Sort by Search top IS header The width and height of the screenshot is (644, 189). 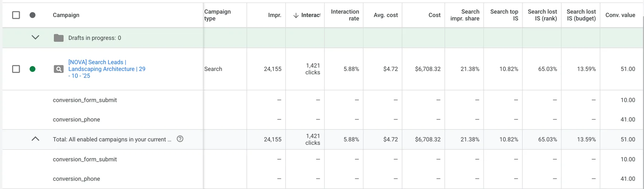pos(504,15)
